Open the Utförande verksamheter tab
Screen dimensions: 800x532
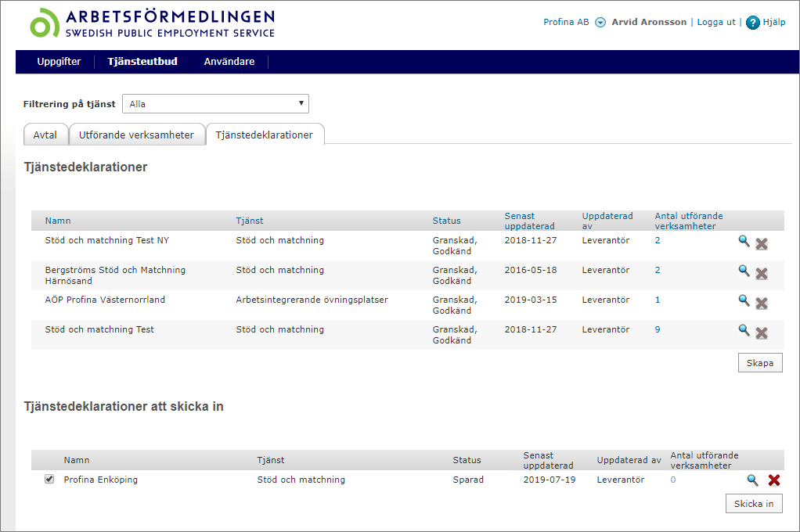(x=136, y=135)
